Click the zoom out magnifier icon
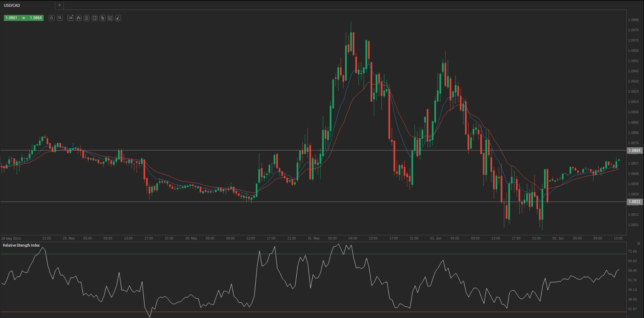The image size is (644, 318). [x=51, y=18]
